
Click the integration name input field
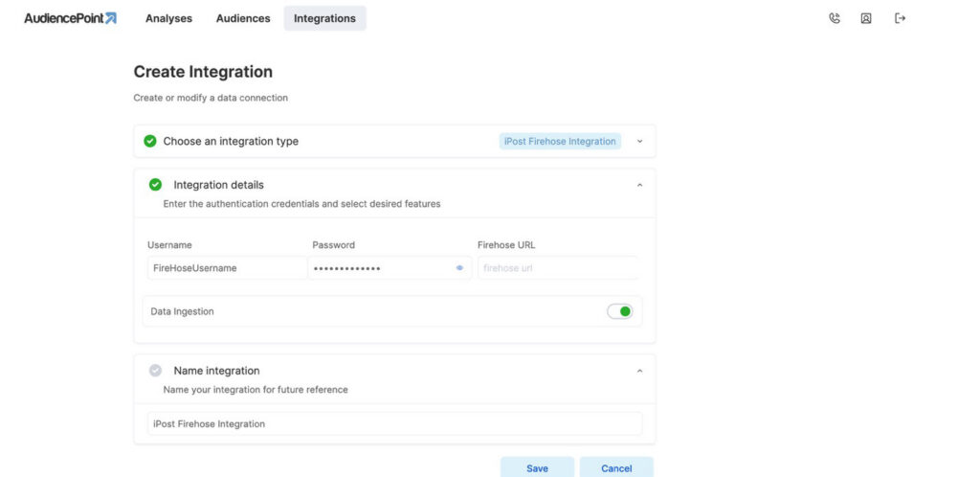(x=394, y=424)
